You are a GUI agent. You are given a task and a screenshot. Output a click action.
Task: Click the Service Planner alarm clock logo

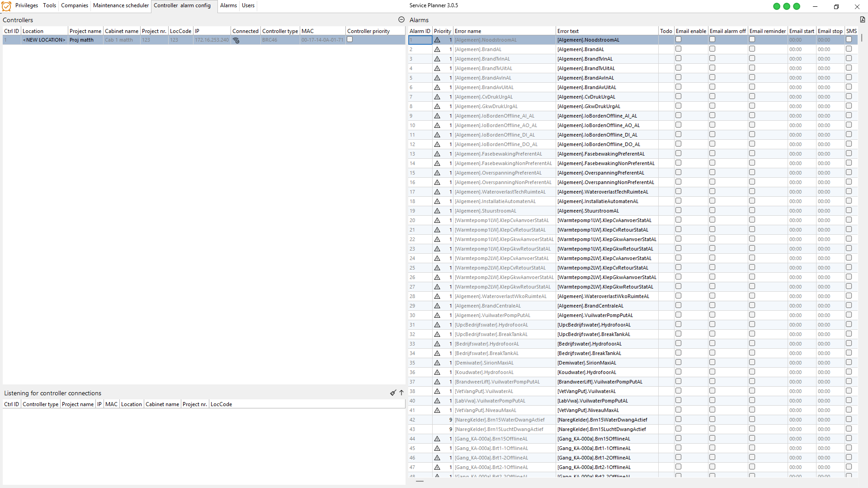coord(6,6)
